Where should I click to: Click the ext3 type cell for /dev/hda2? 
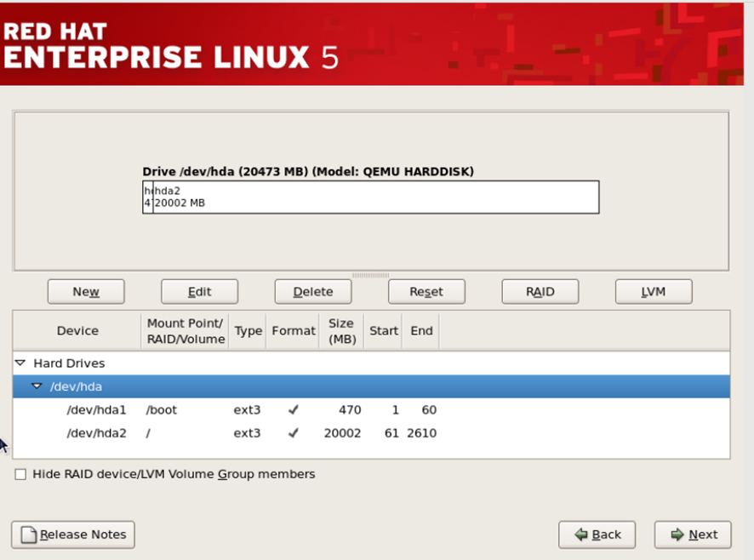[x=247, y=433]
